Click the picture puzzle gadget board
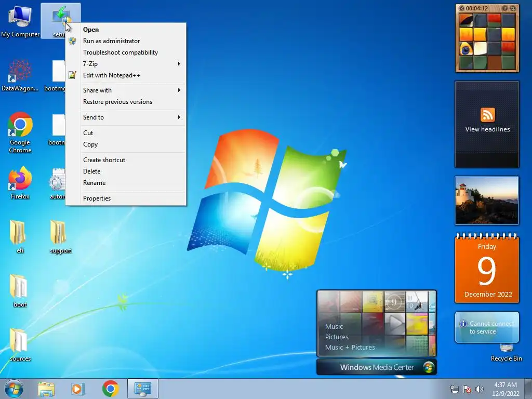 (487, 41)
